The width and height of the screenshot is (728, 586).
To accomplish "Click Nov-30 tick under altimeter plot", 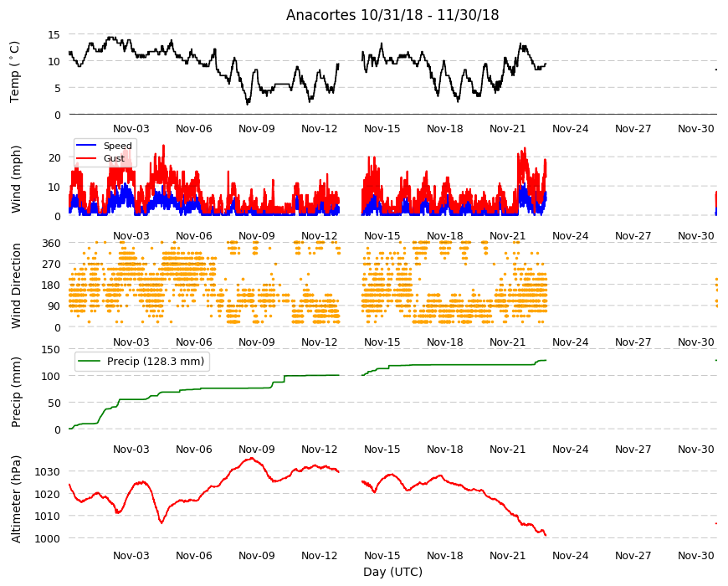I will point(696,556).
